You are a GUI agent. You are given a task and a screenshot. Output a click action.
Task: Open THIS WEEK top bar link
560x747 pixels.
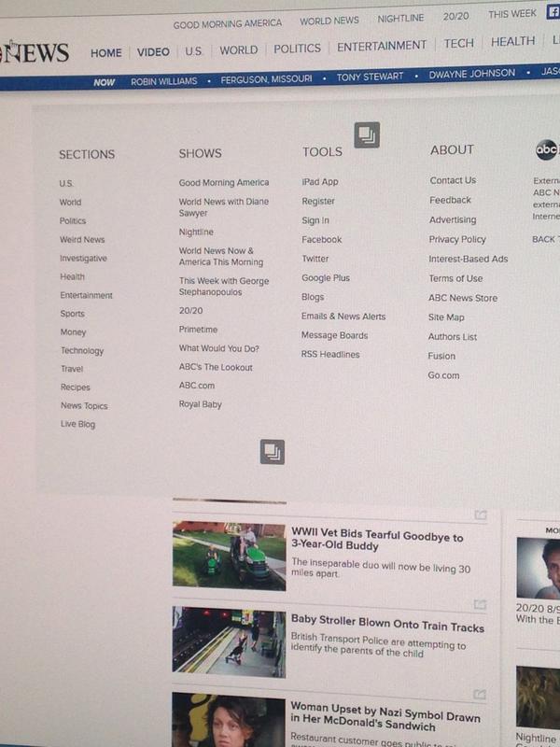(x=511, y=14)
